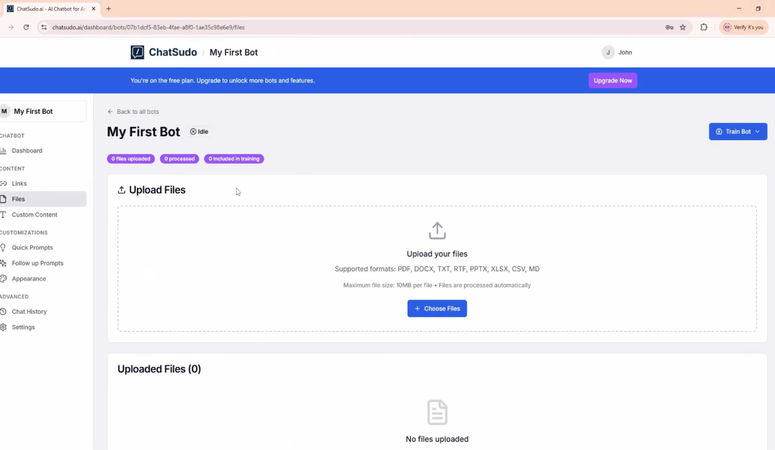Click the Choose Files button
Screen dimensions: 775x450
(x=437, y=309)
